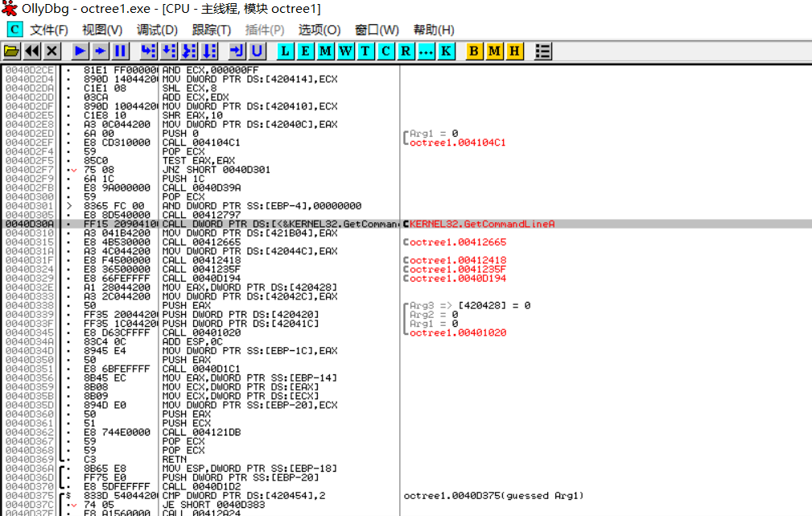Click the CALL 00412418 instruction
Viewport: 812px width, 516px height.
click(x=201, y=260)
